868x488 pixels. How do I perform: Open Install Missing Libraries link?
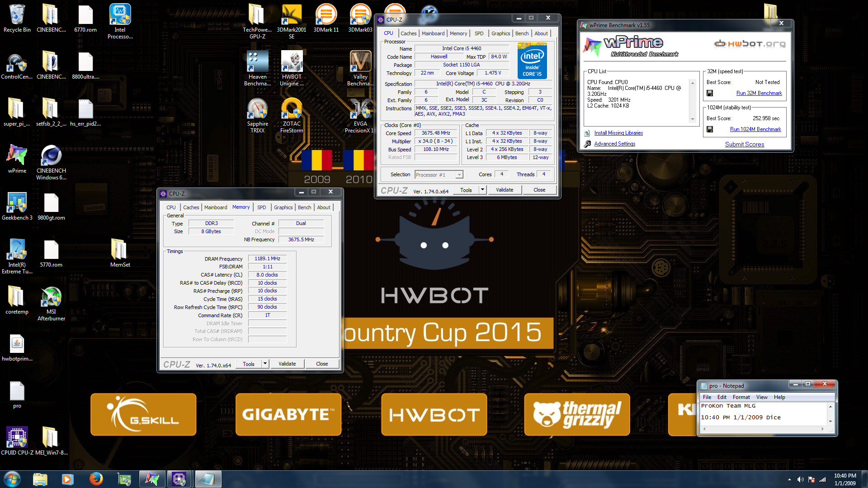click(x=618, y=133)
